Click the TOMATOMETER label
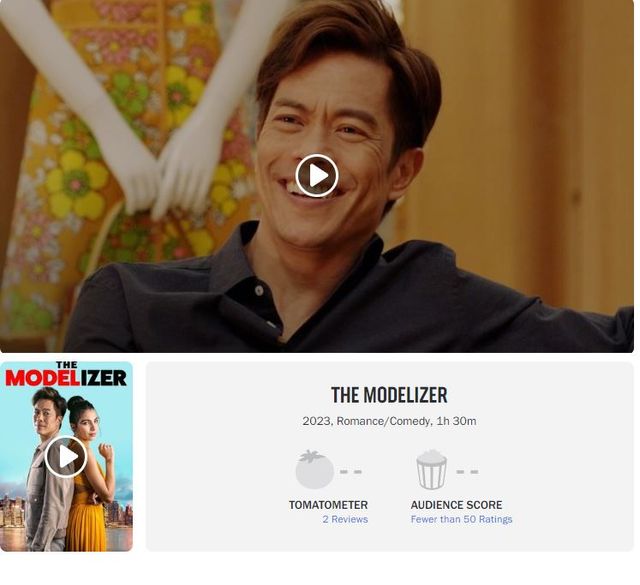 [328, 505]
